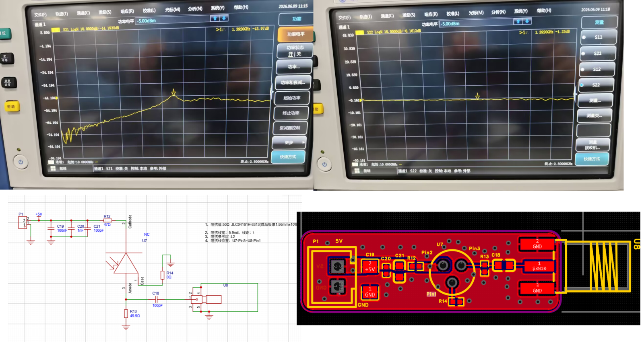Select SMA connector symbol U8 in the schematic
Image resolution: width=644 pixels, height=362 pixels.
pos(205,299)
